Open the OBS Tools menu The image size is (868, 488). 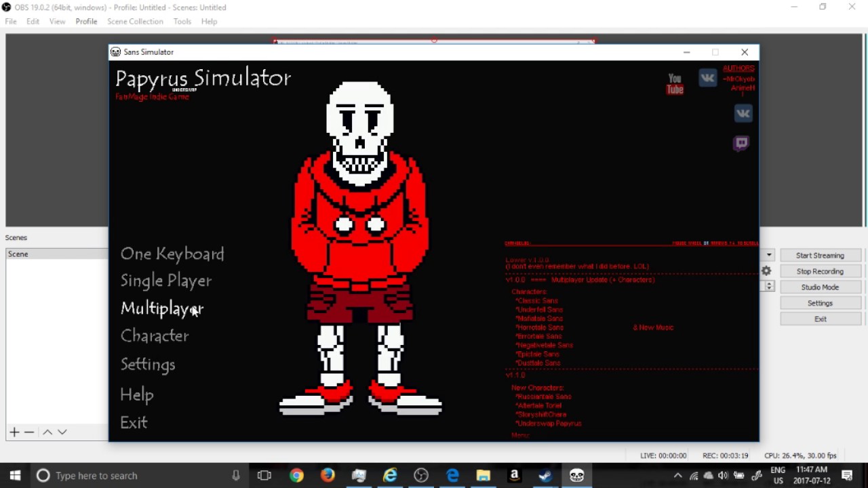point(182,22)
